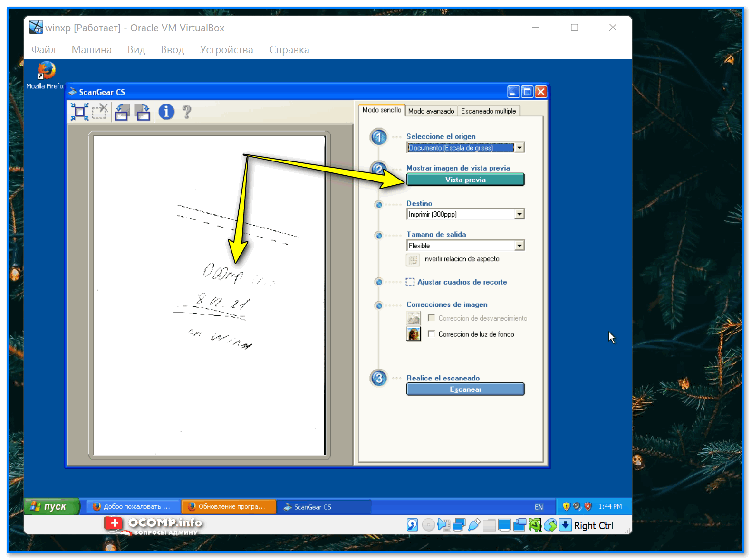Expand the Tamano de salida dropdown

(520, 246)
